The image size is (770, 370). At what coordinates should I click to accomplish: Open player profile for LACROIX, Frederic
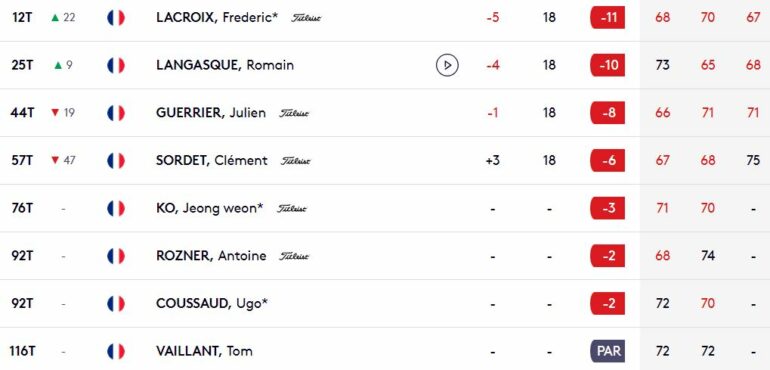point(217,18)
